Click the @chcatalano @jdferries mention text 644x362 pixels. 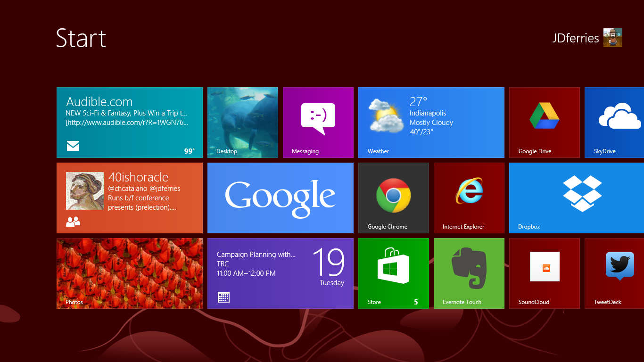(x=144, y=189)
